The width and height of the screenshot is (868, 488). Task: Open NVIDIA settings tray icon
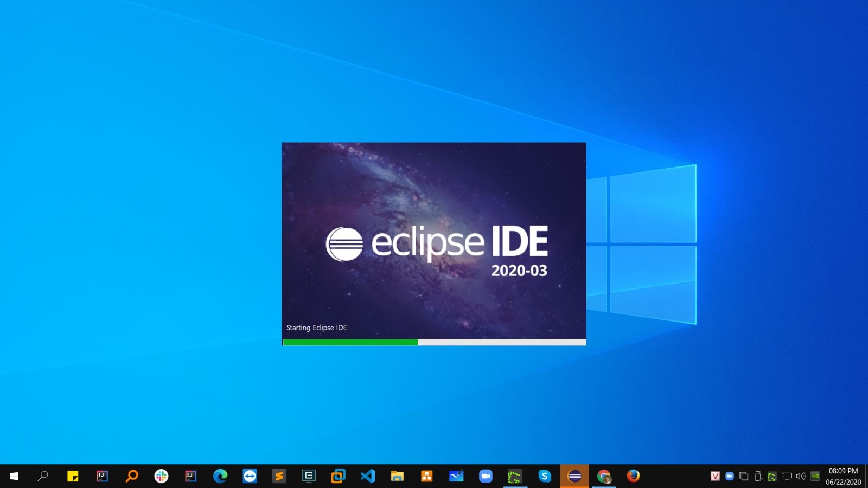(815, 476)
